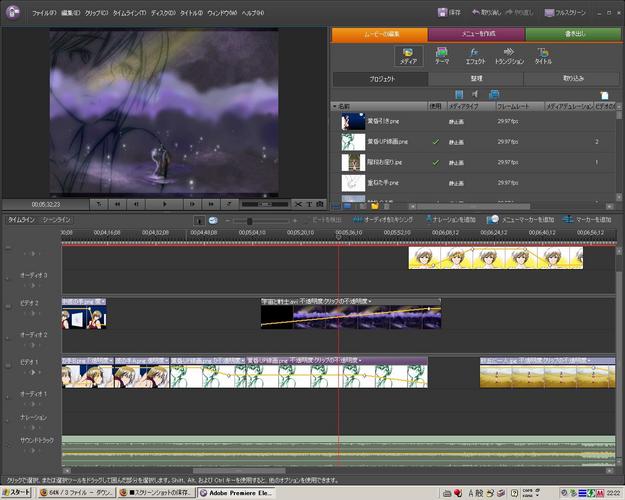Open the タイトル (Titles) panel icon

coord(543,56)
